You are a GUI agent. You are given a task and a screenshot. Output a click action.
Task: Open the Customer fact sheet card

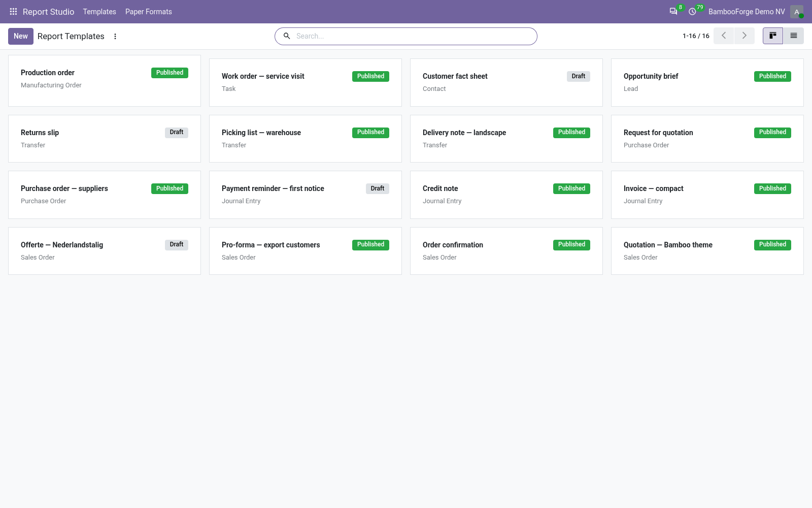coord(506,82)
